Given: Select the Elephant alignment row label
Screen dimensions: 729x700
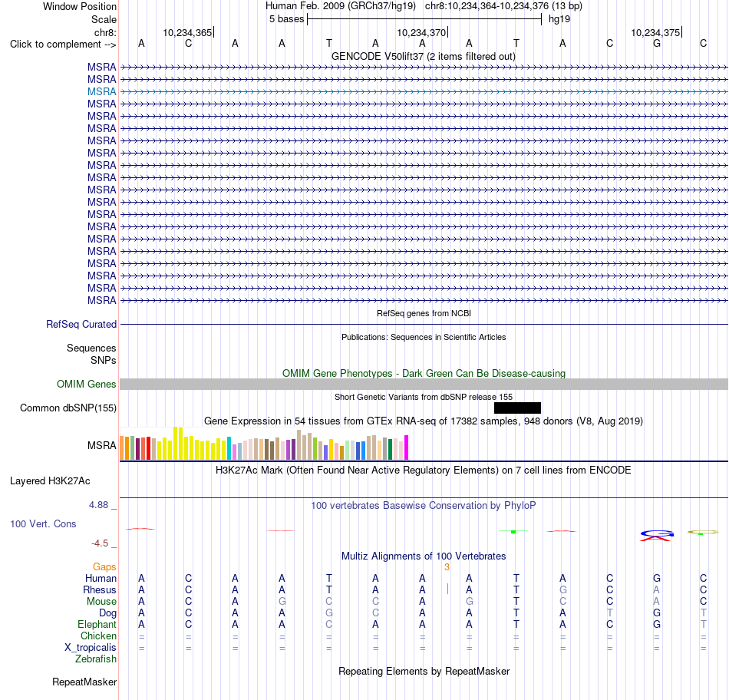Looking at the screenshot, I should point(97,624).
